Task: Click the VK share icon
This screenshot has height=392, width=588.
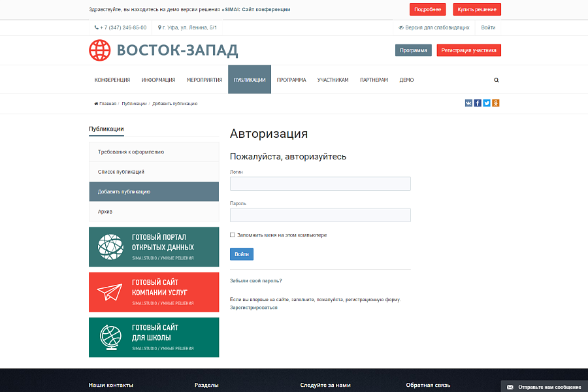Action: [468, 103]
